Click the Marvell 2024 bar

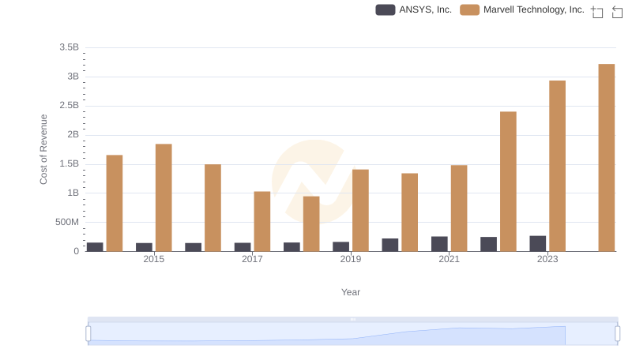pyautogui.click(x=606, y=157)
